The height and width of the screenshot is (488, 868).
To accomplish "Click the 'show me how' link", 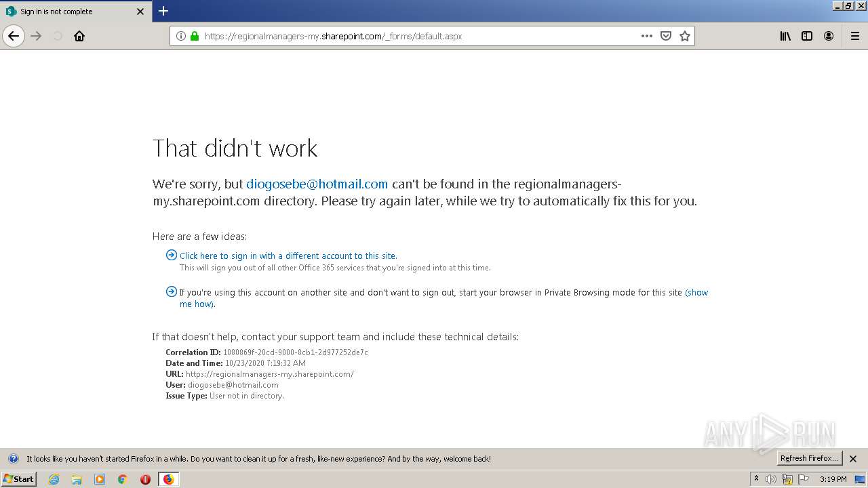I will [443, 298].
